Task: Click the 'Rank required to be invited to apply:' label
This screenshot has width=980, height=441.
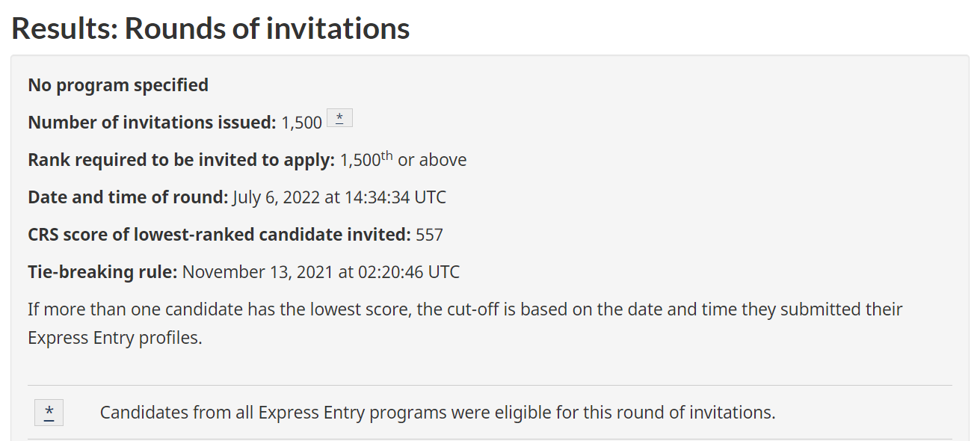Action: [181, 160]
